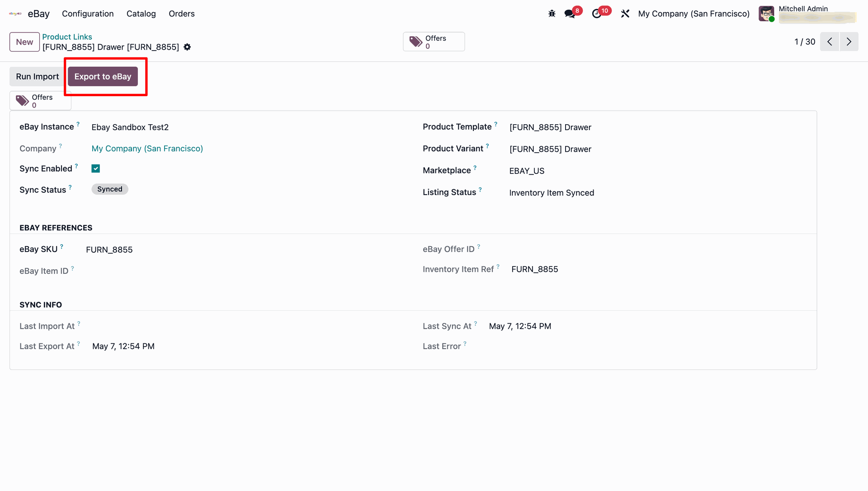Click the help icon beside Product Template

(495, 124)
